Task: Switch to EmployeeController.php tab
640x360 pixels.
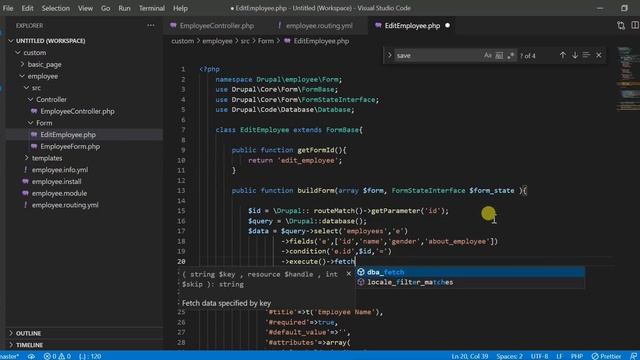Action: [212, 25]
